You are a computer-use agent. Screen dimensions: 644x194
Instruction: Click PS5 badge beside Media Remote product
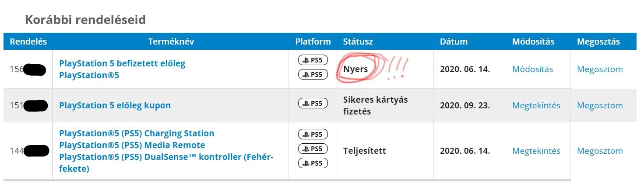click(313, 149)
